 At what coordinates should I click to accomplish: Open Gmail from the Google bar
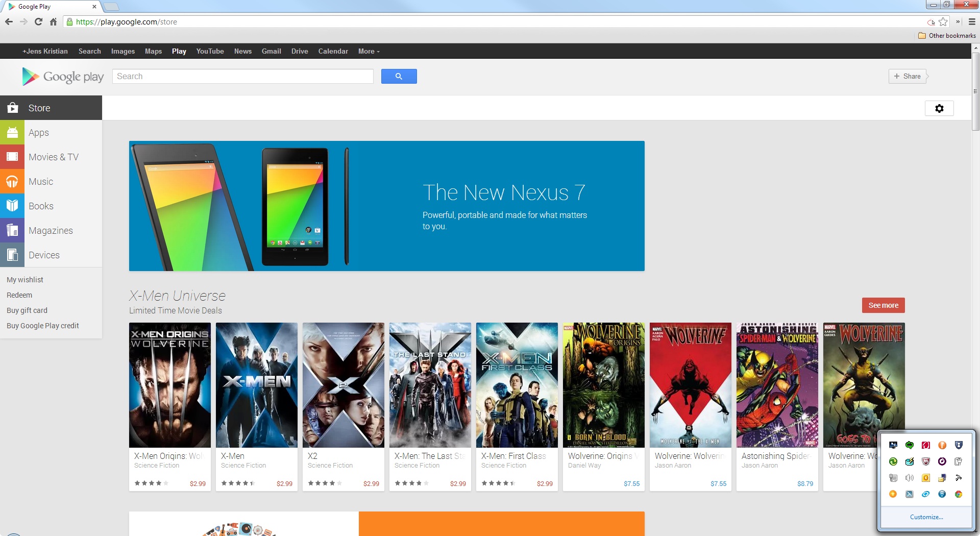(x=271, y=51)
